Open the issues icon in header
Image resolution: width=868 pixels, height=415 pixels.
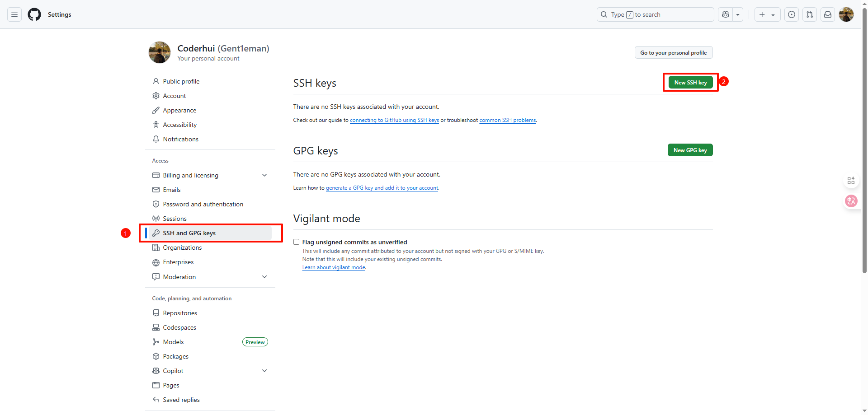(792, 14)
